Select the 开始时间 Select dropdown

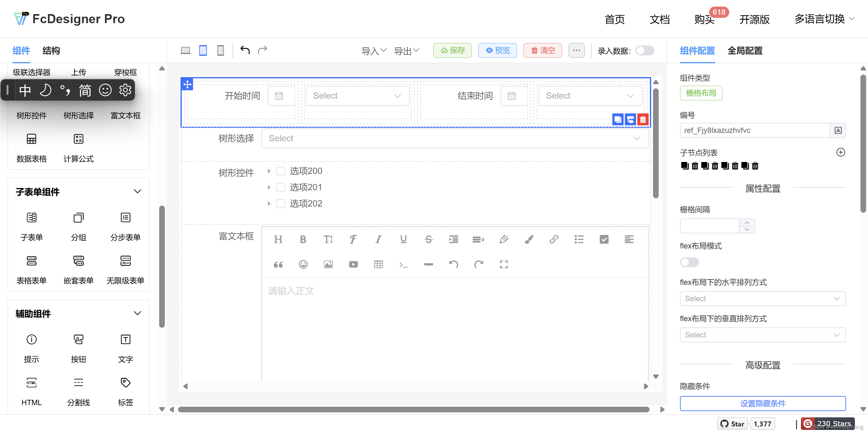click(357, 96)
